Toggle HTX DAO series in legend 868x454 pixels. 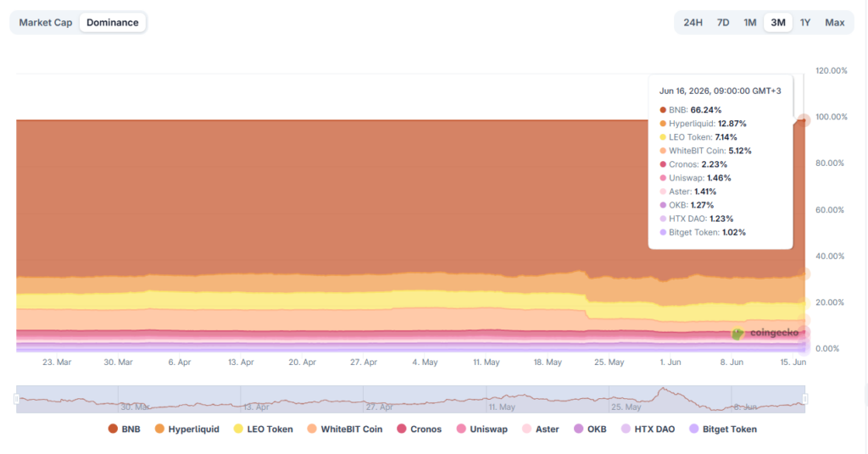click(648, 429)
